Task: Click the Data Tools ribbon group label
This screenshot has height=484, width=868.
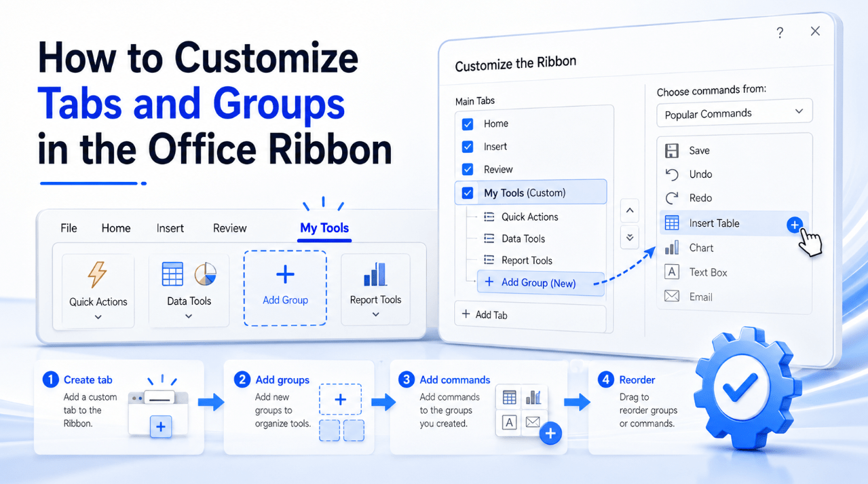Action: 189,301
